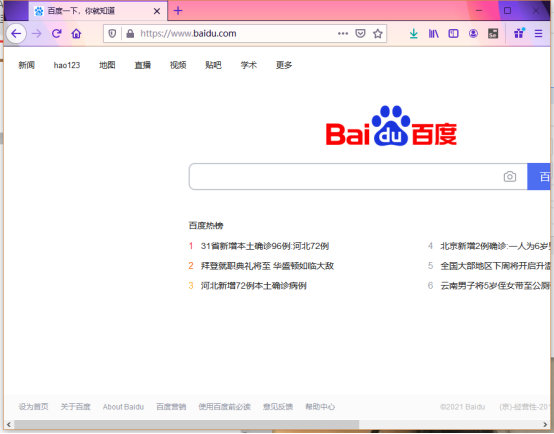Viewport: 554px width, 434px height.
Task: Save page to Pocket
Action: point(360,34)
